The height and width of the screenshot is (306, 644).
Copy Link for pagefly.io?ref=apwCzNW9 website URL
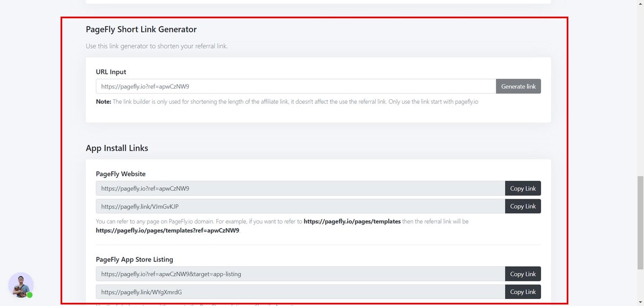point(523,188)
